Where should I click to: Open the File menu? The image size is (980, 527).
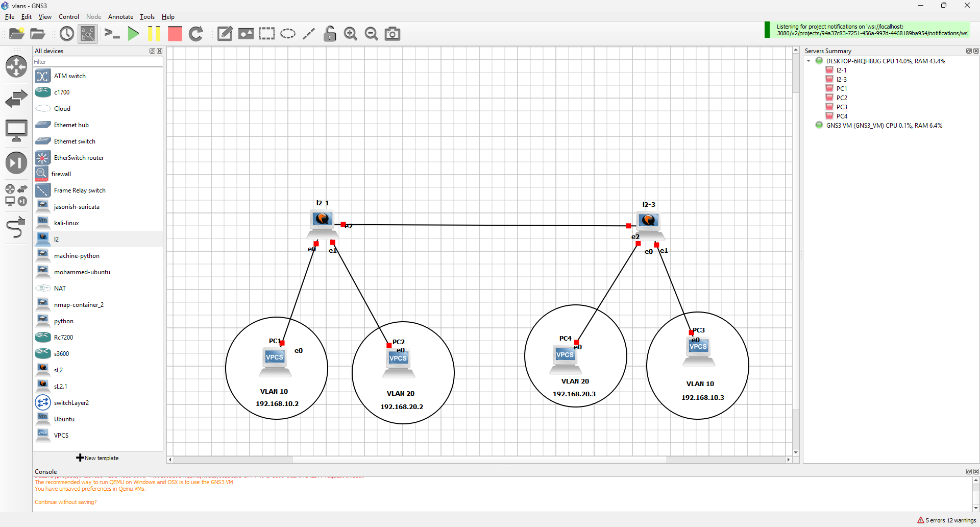[x=10, y=17]
